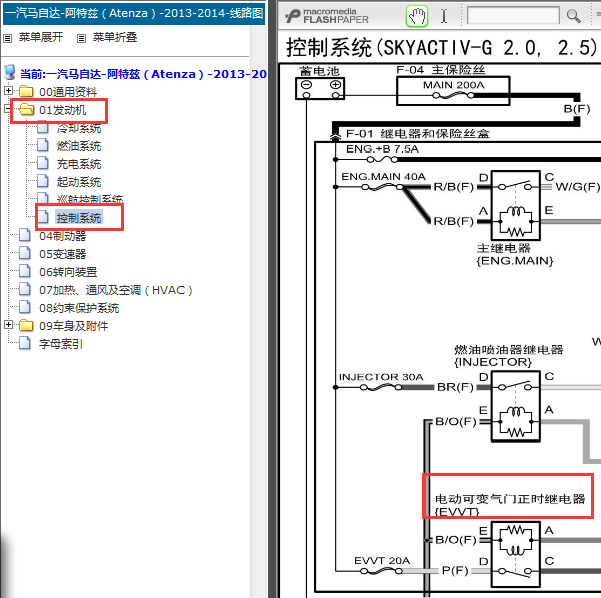Viewport: 601px width, 598px height.
Task: Open the 06转向装置 page
Action: (x=68, y=272)
